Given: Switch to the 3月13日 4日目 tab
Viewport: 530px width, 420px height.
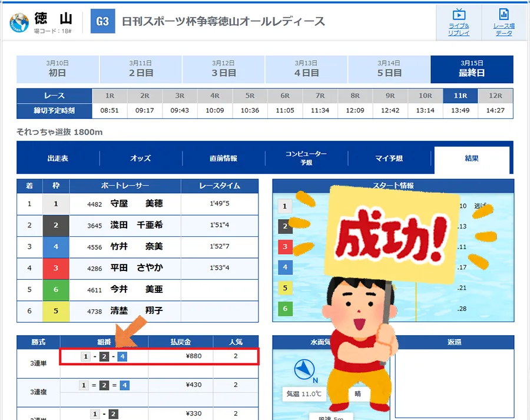Looking at the screenshot, I should pos(306,69).
